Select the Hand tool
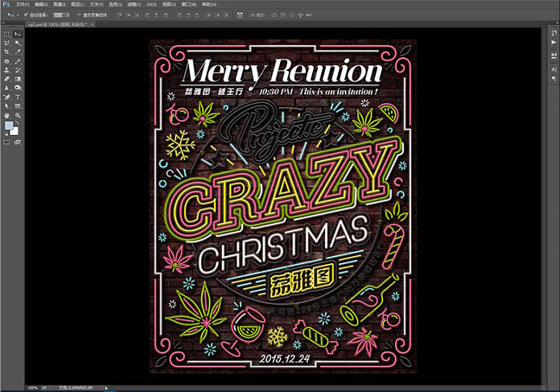Screen dimensions: 560x392 tap(7, 115)
